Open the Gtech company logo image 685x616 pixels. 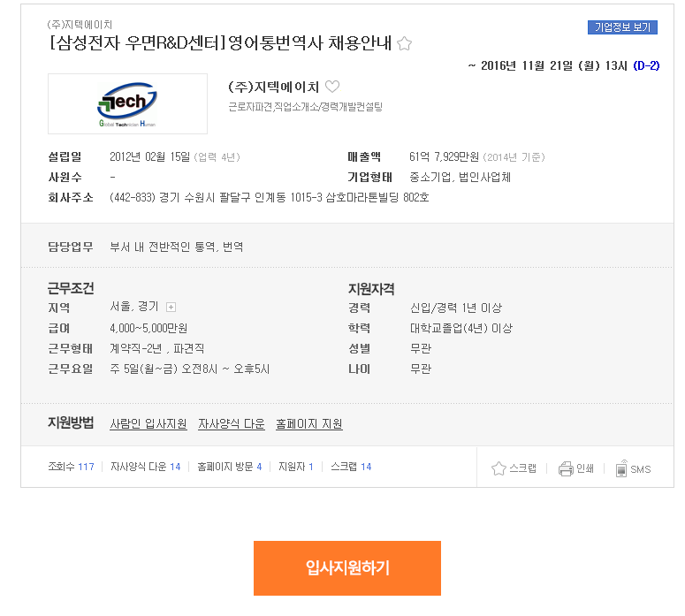(x=127, y=103)
